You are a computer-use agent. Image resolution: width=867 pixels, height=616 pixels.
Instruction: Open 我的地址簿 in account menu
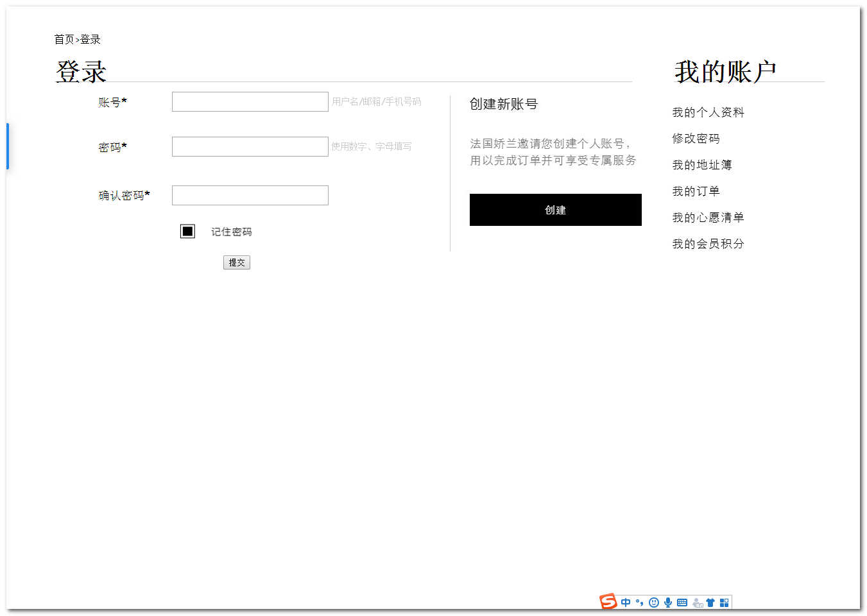pos(702,165)
